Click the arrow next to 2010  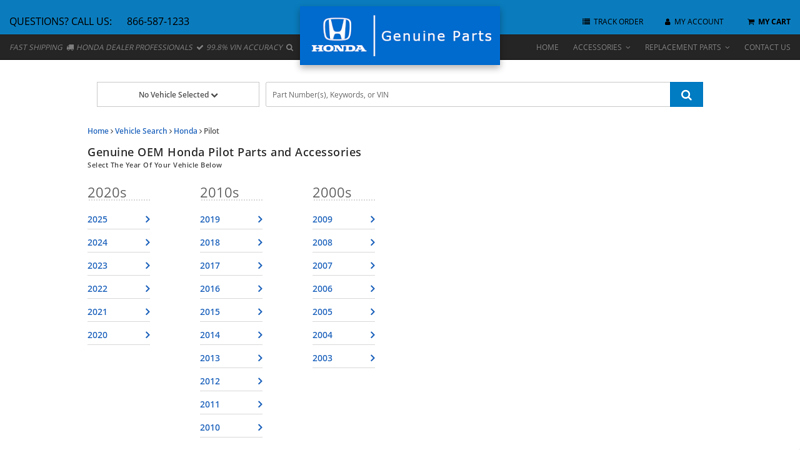tap(260, 428)
